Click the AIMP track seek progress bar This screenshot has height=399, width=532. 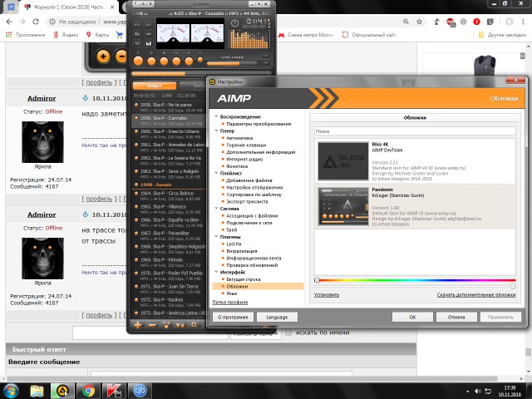(x=201, y=74)
